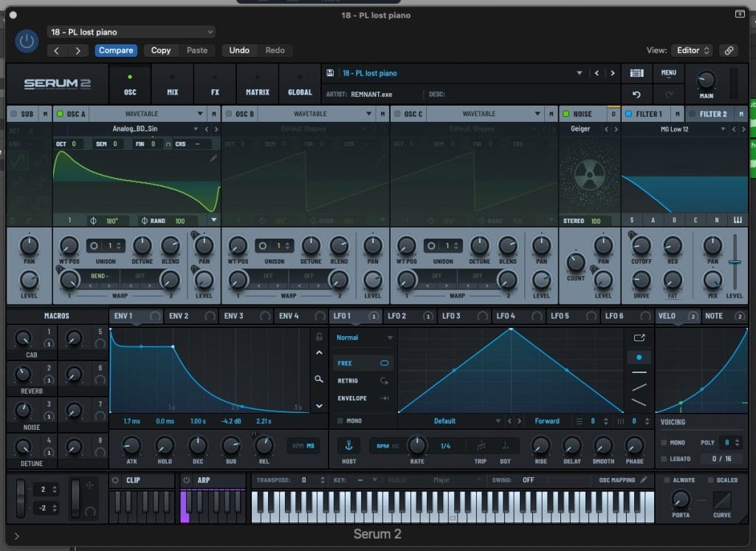The width and height of the screenshot is (756, 551).
Task: Click the Filter CUTOFF knob
Action: coord(642,246)
